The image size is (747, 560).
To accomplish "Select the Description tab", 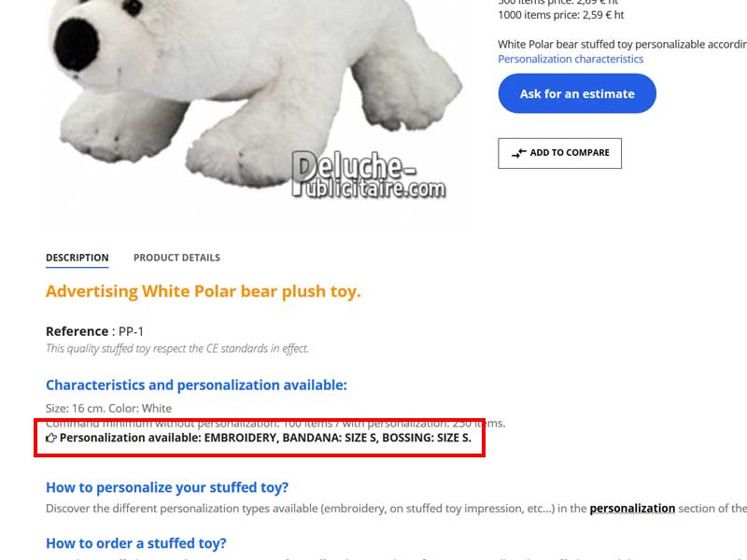I will point(78,258).
